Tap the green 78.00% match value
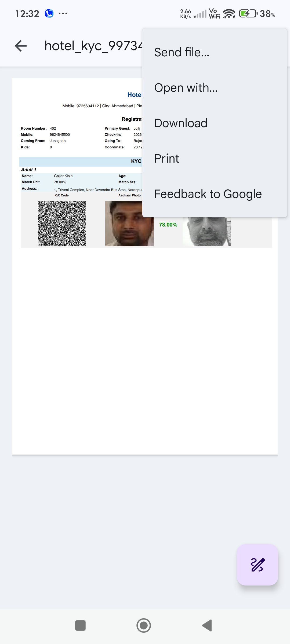This screenshot has width=290, height=644. click(168, 225)
